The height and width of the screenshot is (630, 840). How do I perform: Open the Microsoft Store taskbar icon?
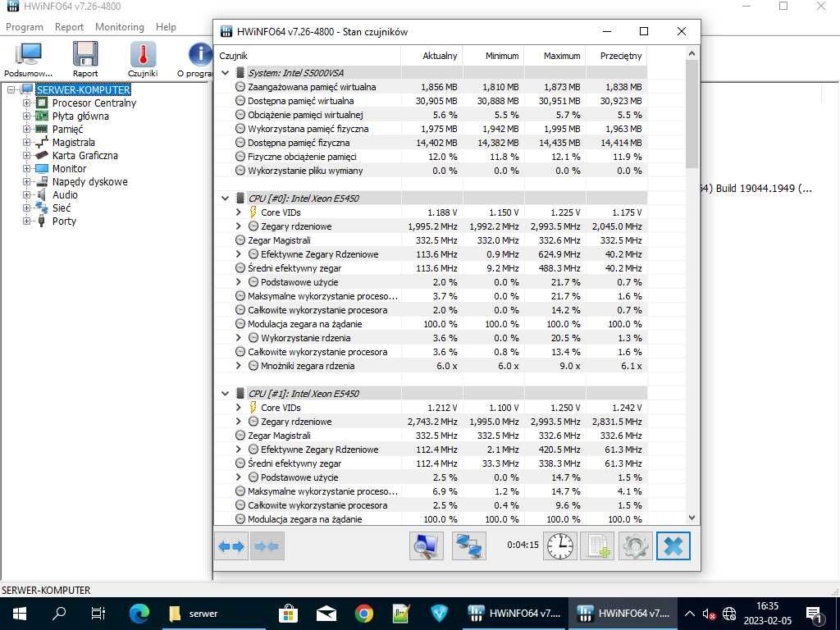pos(288,614)
